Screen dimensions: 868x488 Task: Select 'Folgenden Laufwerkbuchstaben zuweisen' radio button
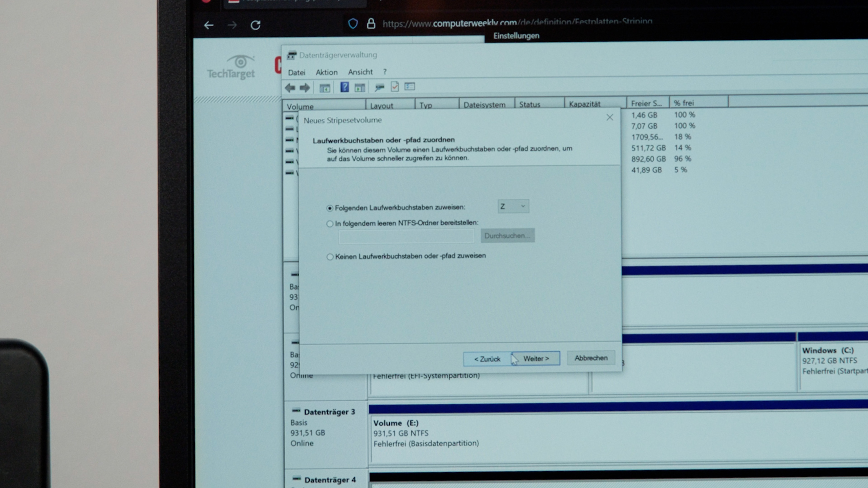point(330,208)
